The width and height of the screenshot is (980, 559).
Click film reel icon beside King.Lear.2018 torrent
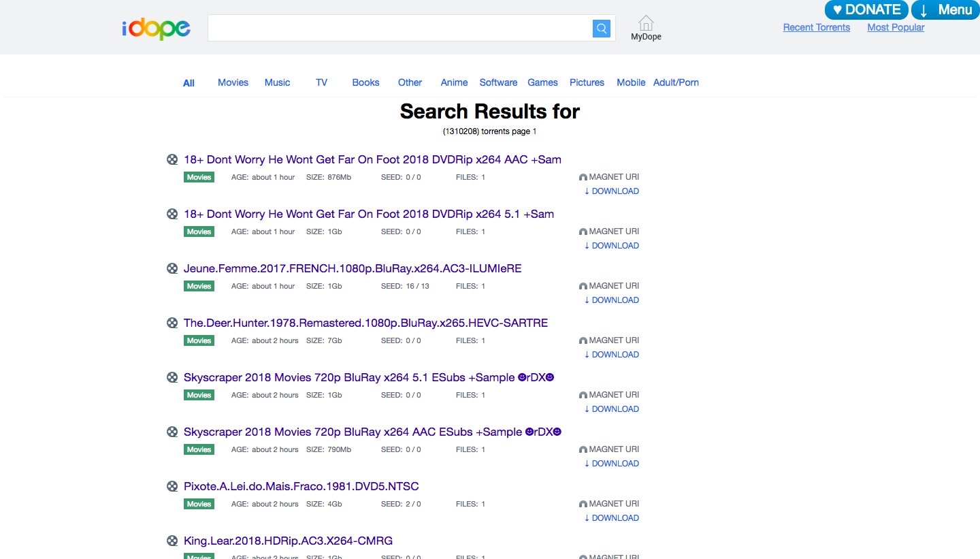pos(172,541)
